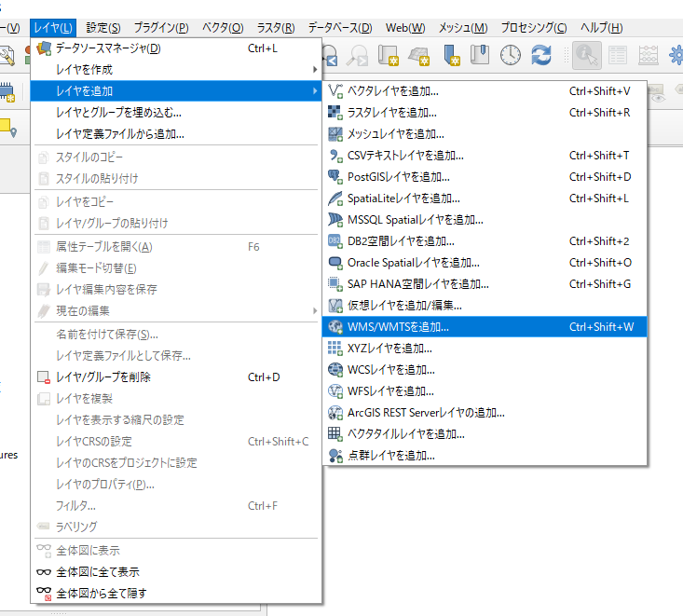
Task: Click the zoom last toolbar icon
Action: point(330,55)
